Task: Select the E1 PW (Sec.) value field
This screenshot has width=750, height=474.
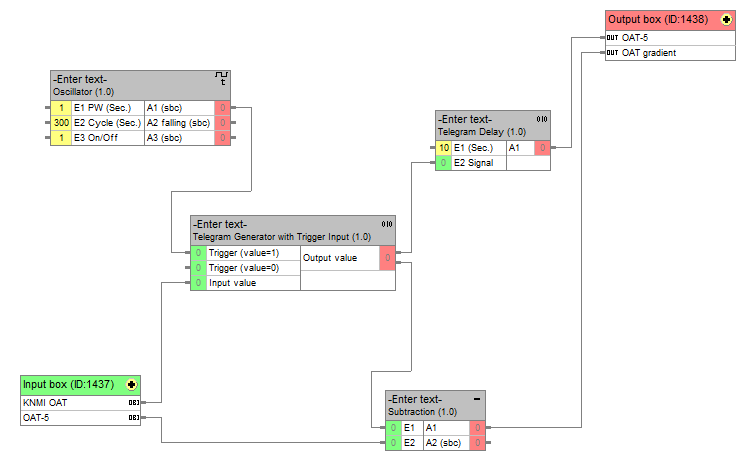Action: click(x=61, y=108)
